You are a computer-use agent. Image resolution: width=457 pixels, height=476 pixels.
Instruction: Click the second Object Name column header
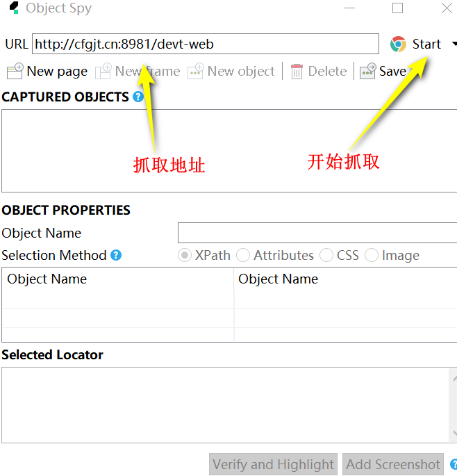(346, 279)
